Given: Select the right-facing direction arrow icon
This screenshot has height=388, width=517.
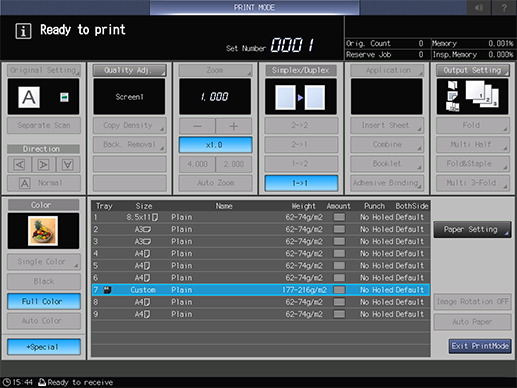Looking at the screenshot, I should pos(44,164).
